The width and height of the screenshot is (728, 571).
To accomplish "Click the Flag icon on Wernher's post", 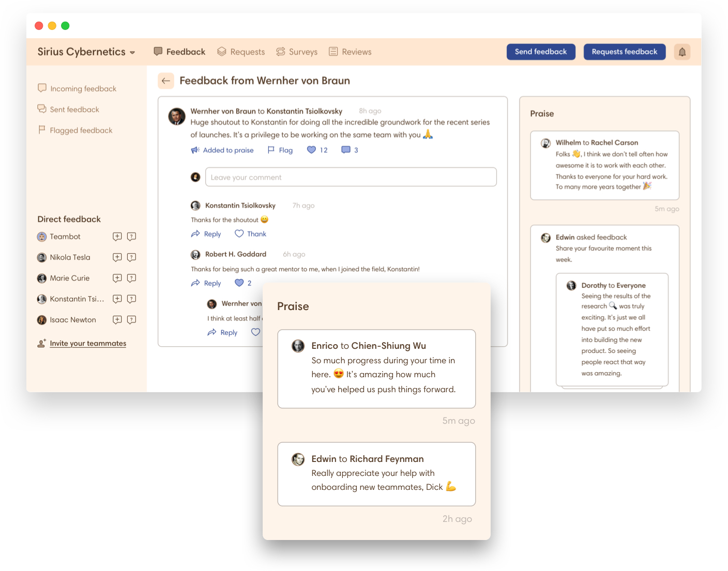I will (271, 150).
